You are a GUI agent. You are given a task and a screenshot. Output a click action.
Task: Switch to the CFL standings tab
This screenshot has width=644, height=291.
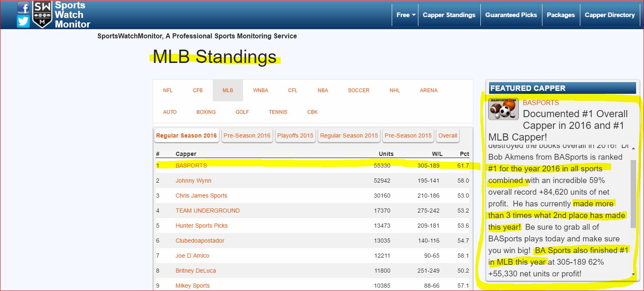coord(293,90)
